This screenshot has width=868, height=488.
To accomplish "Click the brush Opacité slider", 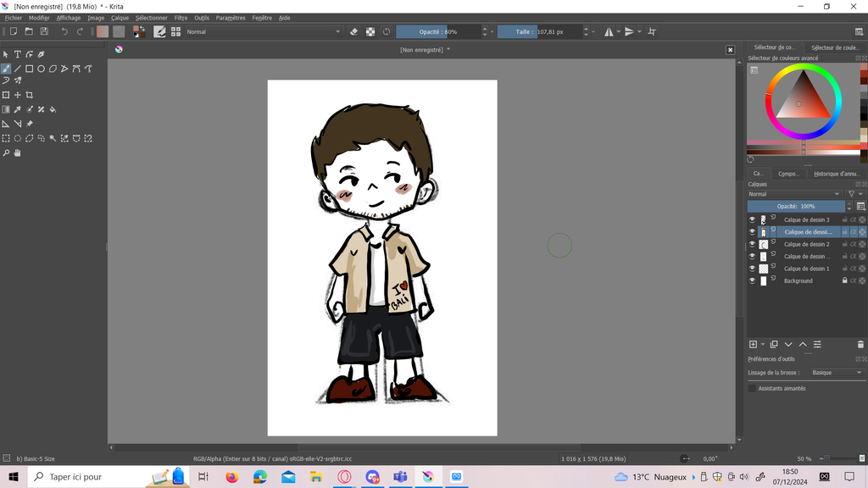I will pos(437,32).
